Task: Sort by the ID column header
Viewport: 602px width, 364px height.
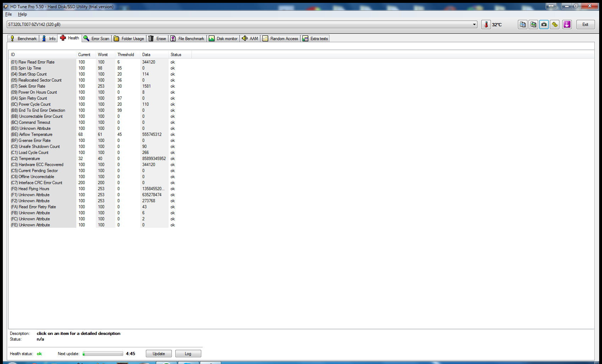Action: point(42,55)
